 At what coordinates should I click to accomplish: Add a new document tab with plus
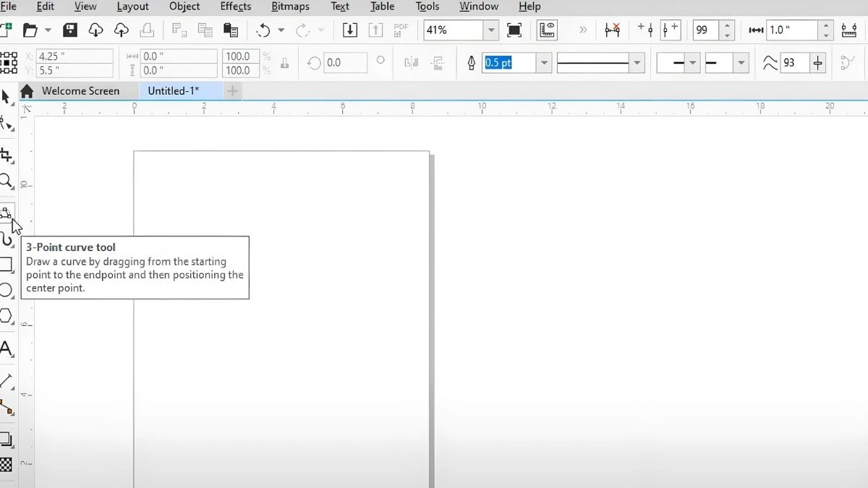(x=232, y=91)
